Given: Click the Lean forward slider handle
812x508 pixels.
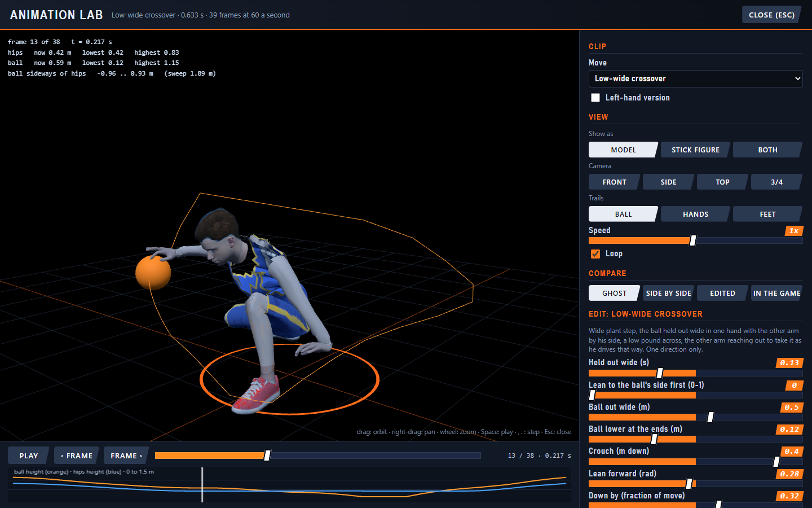Looking at the screenshot, I should coord(689,484).
